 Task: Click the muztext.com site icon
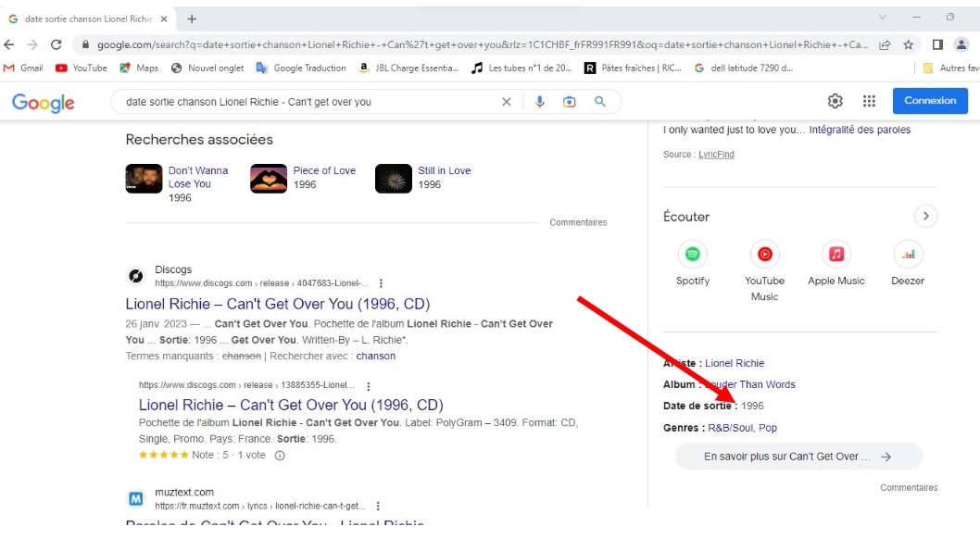pos(135,498)
